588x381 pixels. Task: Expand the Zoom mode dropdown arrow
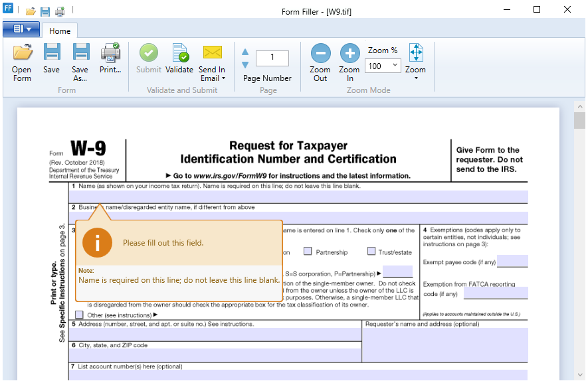click(416, 78)
